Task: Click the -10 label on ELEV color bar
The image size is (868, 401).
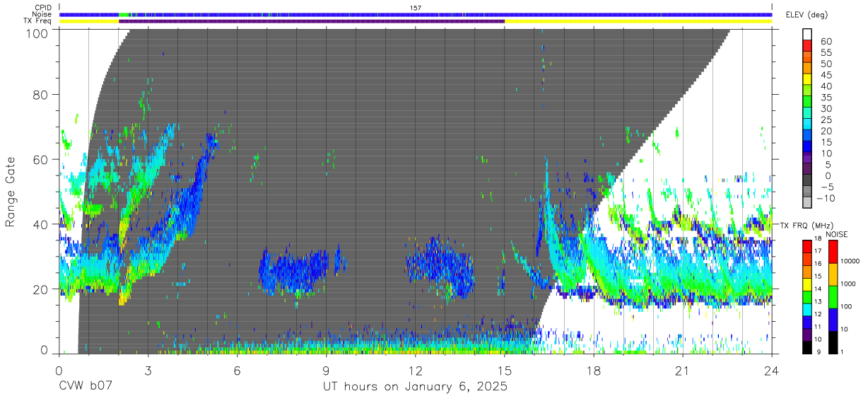Action: tap(825, 198)
